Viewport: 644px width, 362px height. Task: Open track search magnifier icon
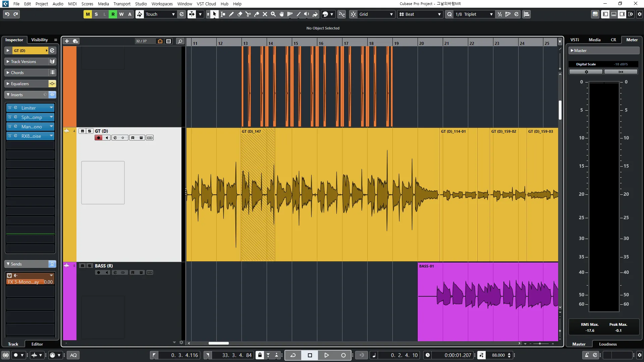click(180, 41)
